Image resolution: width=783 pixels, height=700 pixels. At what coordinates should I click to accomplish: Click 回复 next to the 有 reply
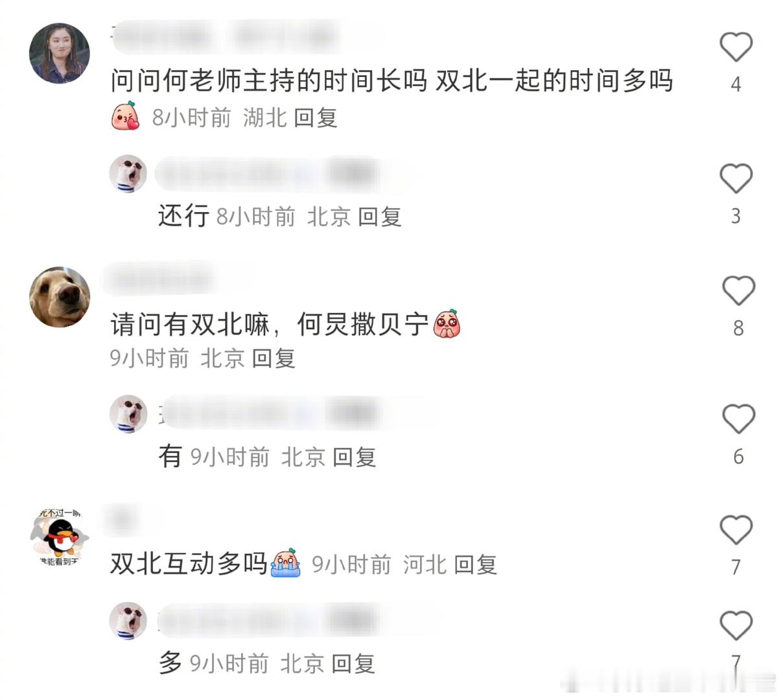coord(355,457)
